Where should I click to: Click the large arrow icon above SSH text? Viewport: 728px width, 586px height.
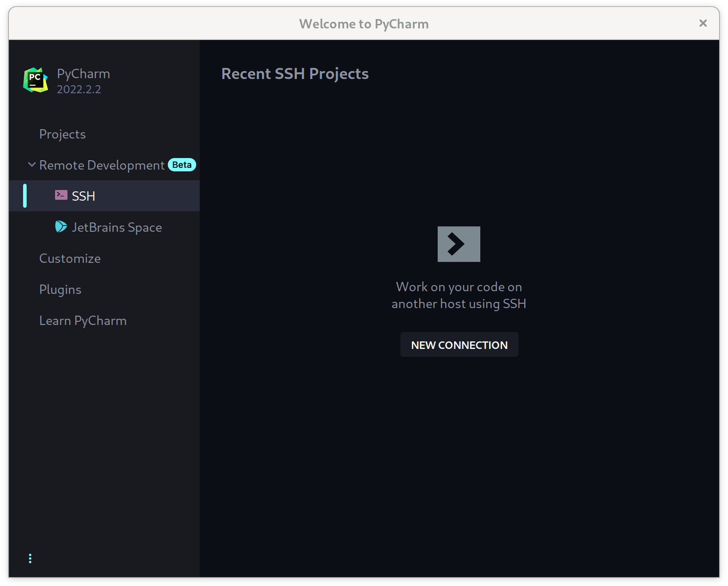[x=459, y=244]
